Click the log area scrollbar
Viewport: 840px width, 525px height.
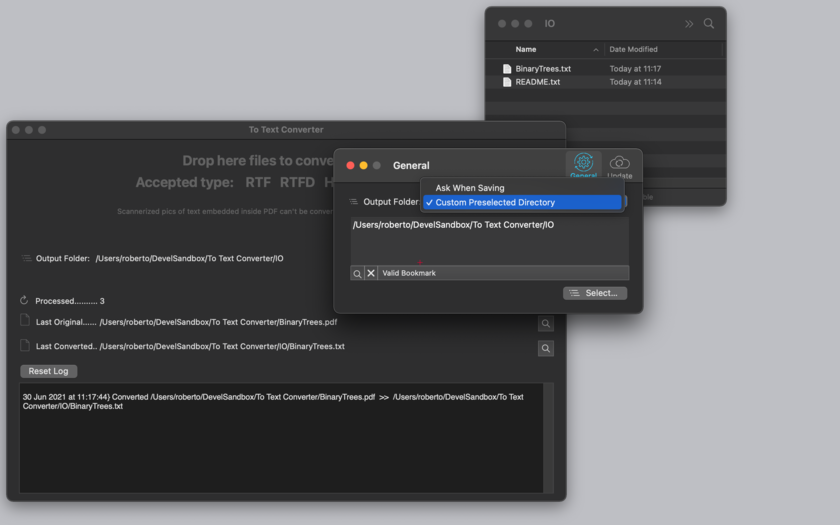tap(548, 438)
